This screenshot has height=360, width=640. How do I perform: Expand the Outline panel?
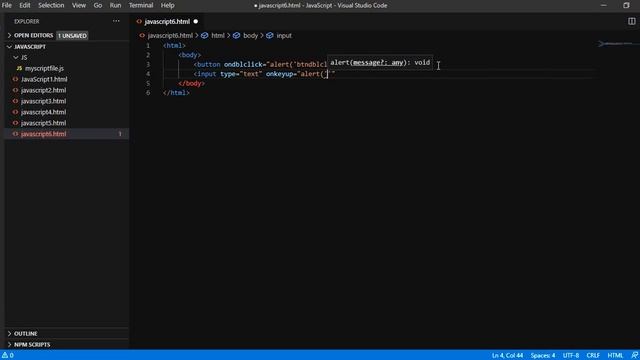tap(25, 333)
